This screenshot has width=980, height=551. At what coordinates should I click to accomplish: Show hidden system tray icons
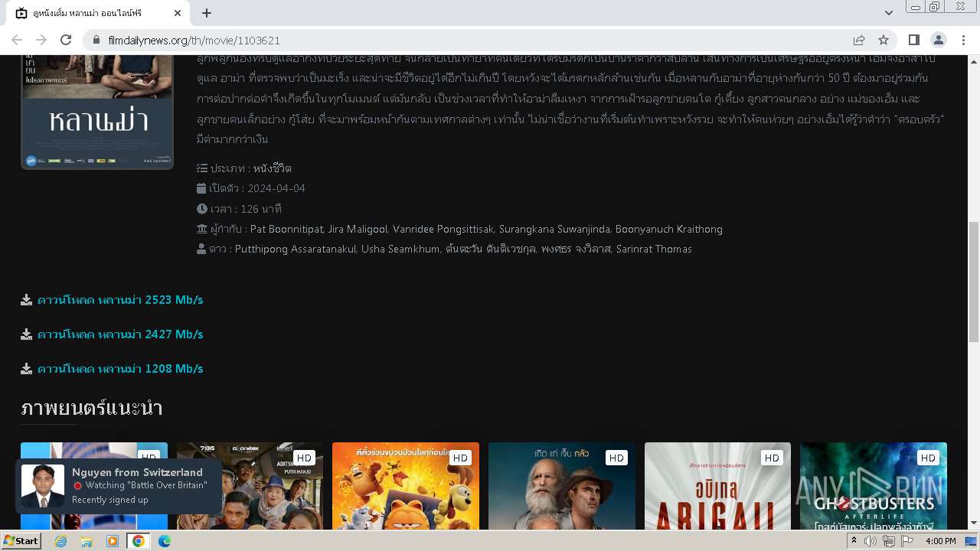(x=854, y=541)
